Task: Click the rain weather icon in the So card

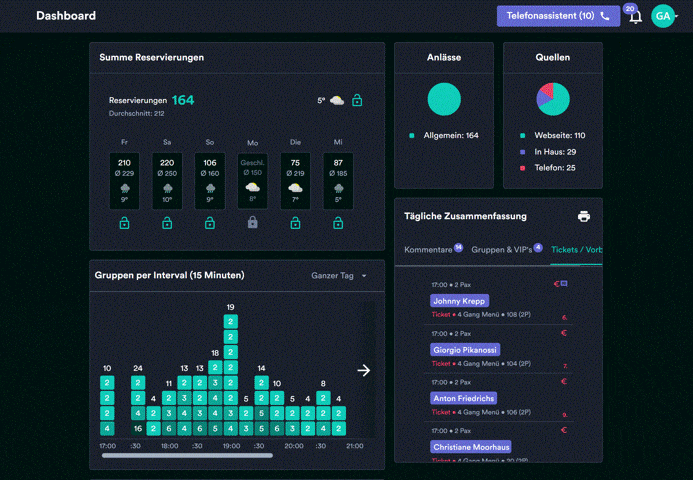Action: (x=210, y=189)
